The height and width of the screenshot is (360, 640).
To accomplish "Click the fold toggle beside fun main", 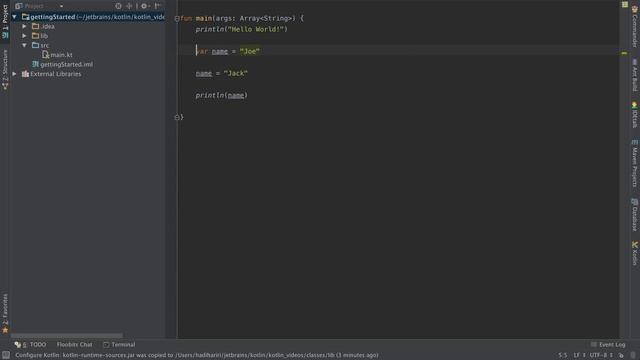I will click(177, 18).
